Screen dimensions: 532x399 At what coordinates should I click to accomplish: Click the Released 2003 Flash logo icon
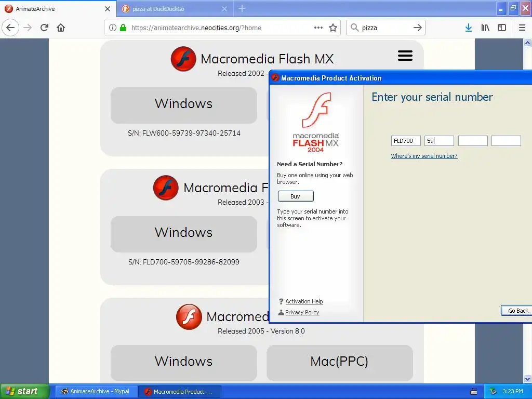tap(166, 188)
